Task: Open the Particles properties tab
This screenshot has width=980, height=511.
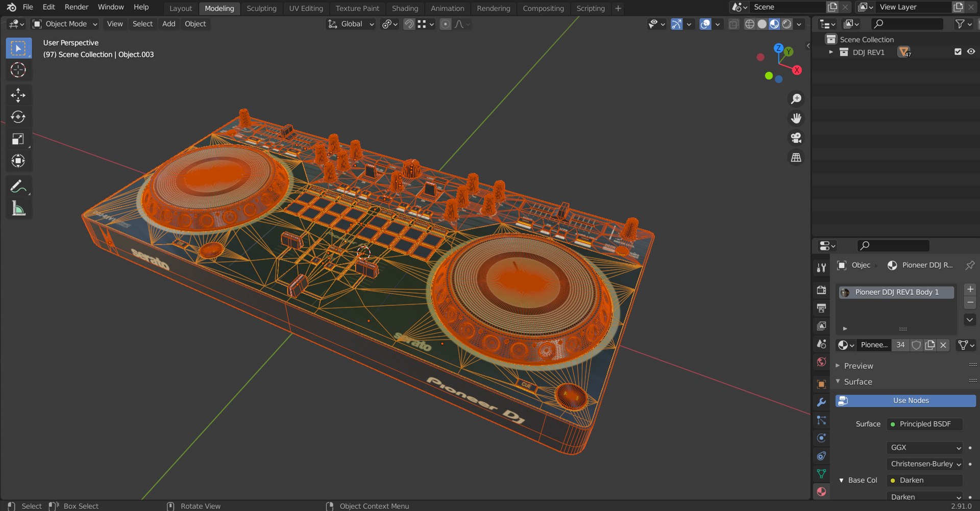Action: (x=821, y=420)
